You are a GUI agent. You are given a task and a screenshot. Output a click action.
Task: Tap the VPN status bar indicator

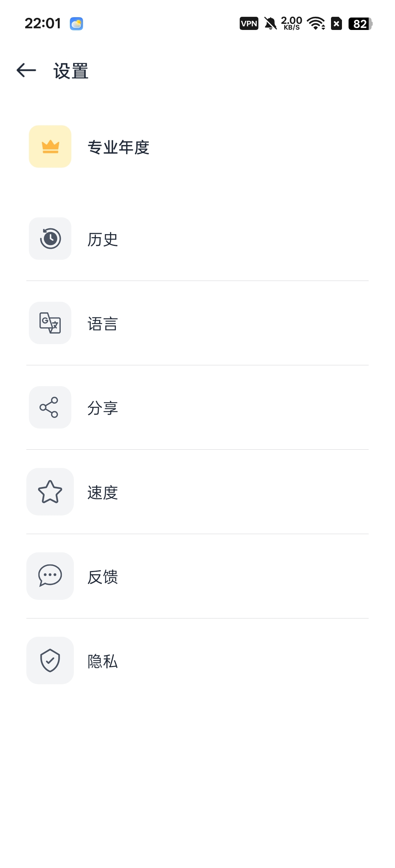249,24
